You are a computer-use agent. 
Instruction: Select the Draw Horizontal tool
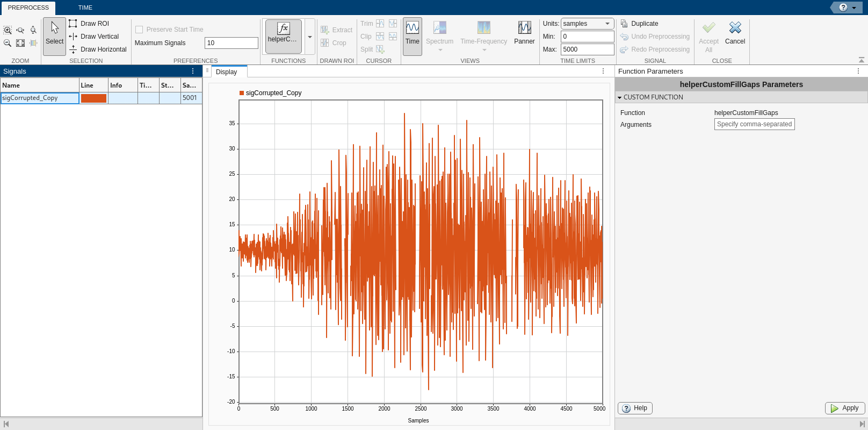click(x=98, y=49)
